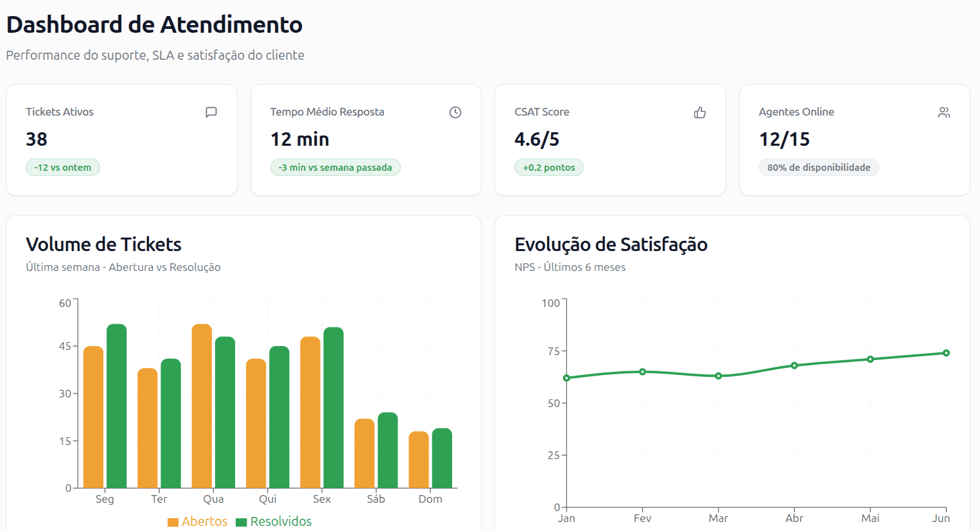
Task: Switch to the Volume de Tickets section
Action: click(103, 245)
